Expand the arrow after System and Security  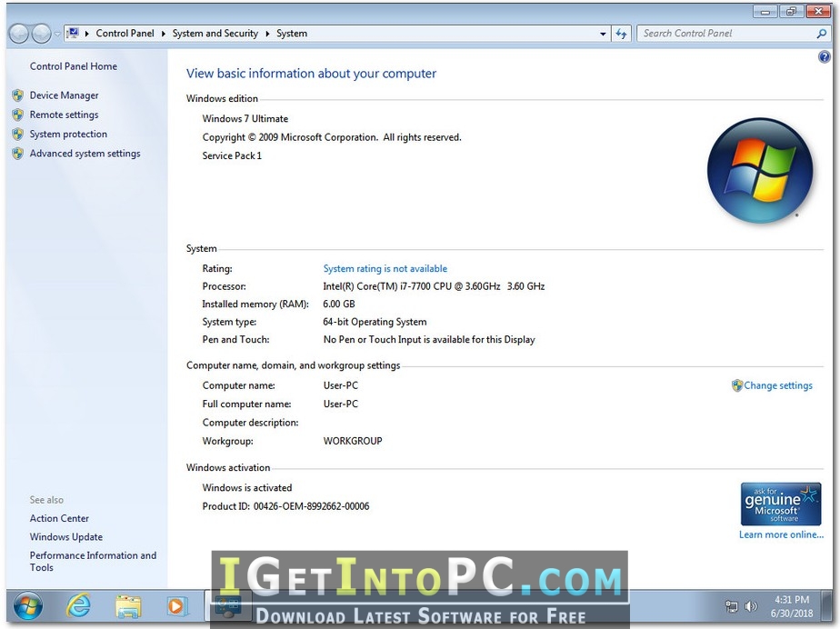[x=267, y=34]
